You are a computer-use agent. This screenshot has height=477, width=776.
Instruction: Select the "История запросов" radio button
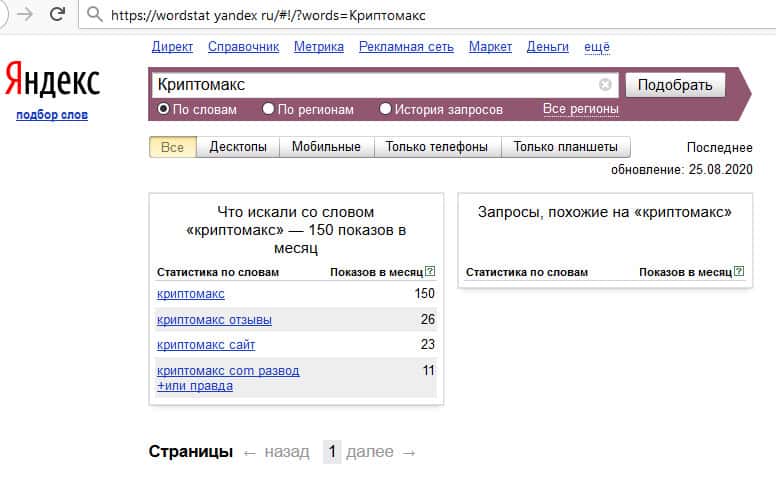click(x=385, y=109)
